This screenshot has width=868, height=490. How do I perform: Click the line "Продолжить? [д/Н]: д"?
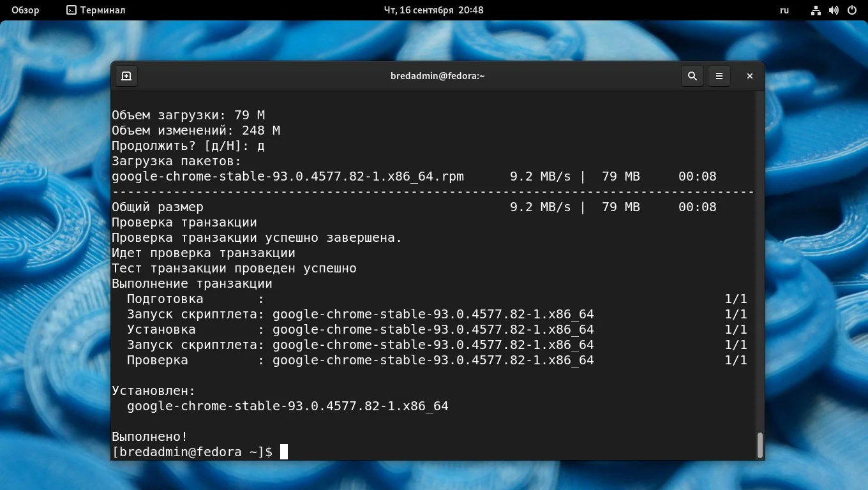click(x=188, y=145)
